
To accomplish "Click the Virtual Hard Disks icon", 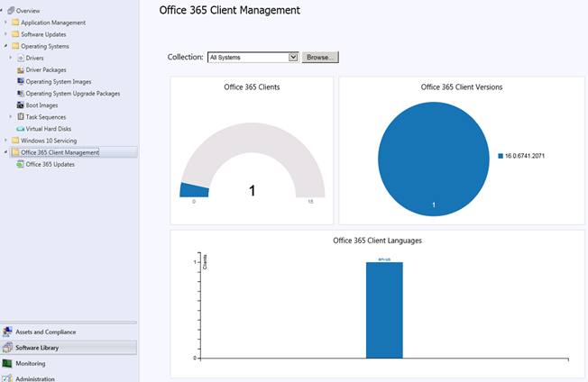I will (x=21, y=129).
